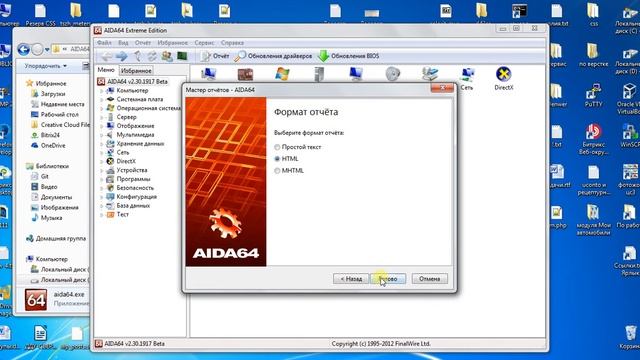Open the motherboard icon in main pane
Image resolution: width=640 pixels, height=360 pixels.
[245, 74]
